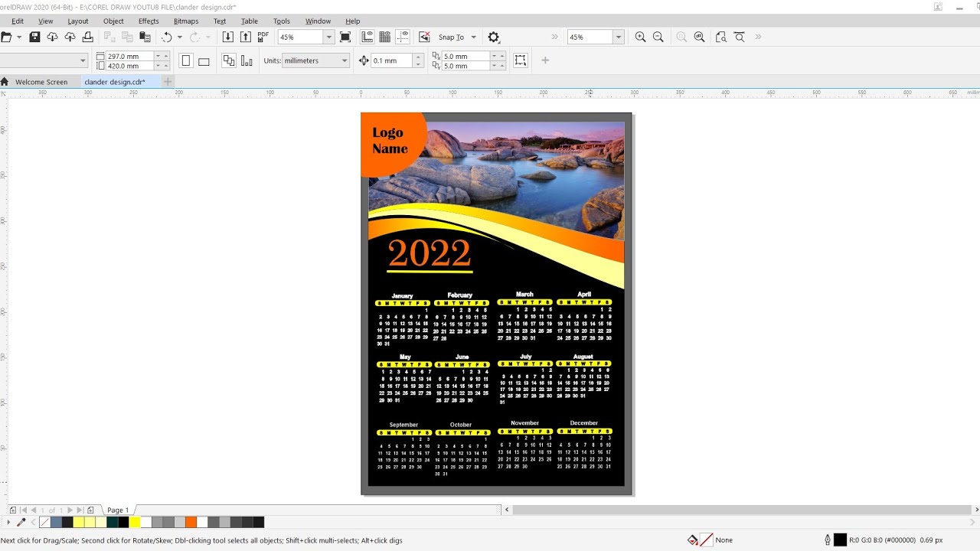Click the Zoom to page width icon
This screenshot has width=980, height=551.
[x=739, y=37]
